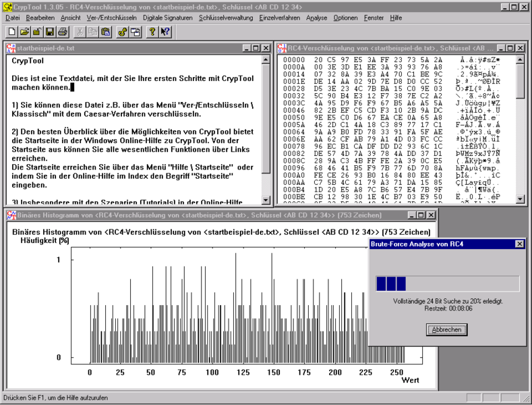Click the yellow key icon

[123, 32]
